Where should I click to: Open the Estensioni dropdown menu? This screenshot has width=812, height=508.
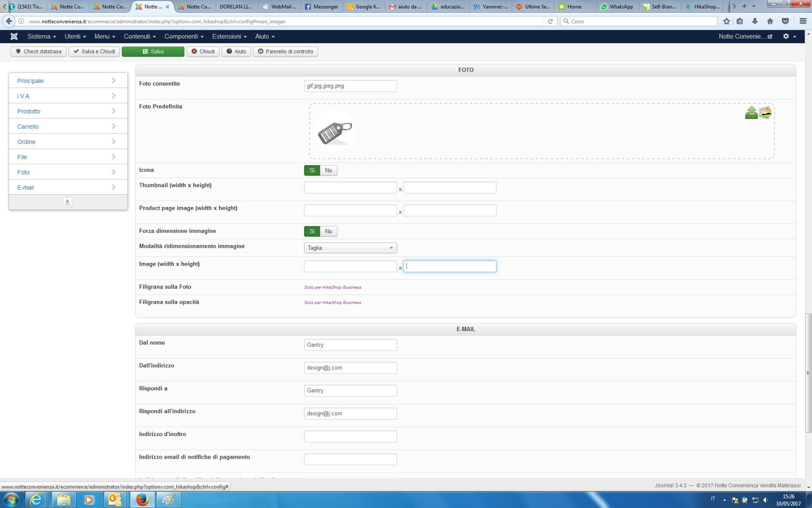click(x=229, y=36)
